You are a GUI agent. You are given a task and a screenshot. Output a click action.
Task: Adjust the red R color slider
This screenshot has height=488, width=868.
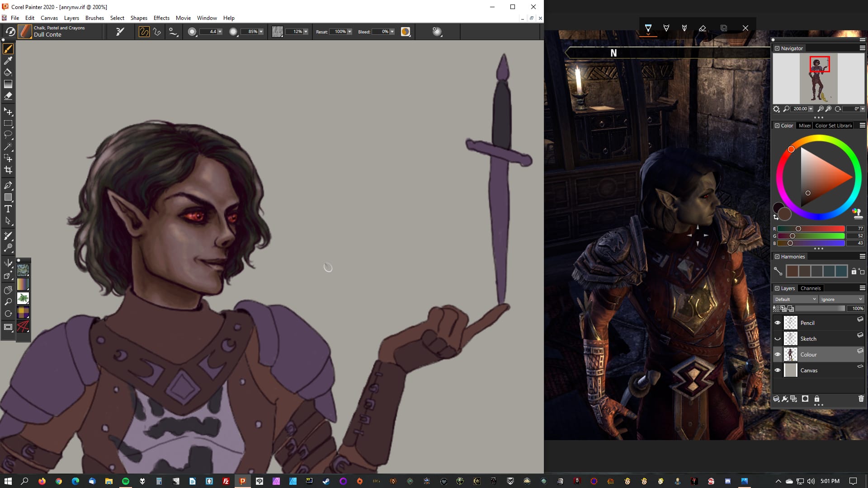pyautogui.click(x=798, y=229)
